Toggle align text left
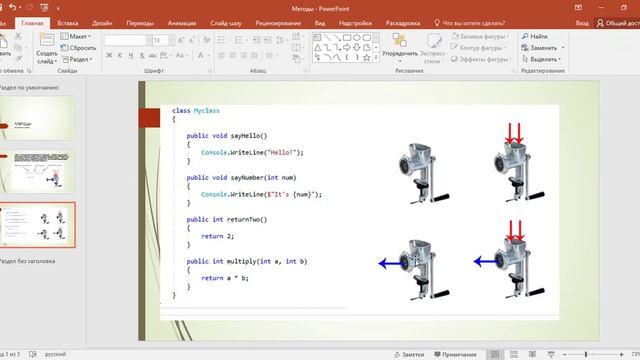 click(221, 56)
